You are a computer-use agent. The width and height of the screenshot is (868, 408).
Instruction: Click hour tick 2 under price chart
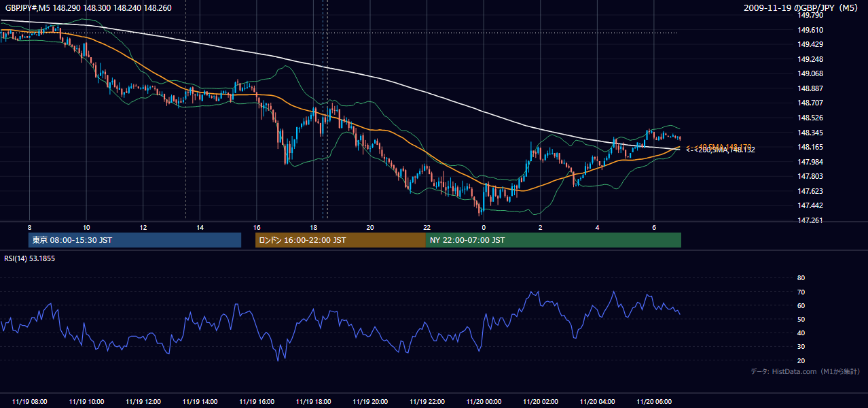[x=541, y=227]
